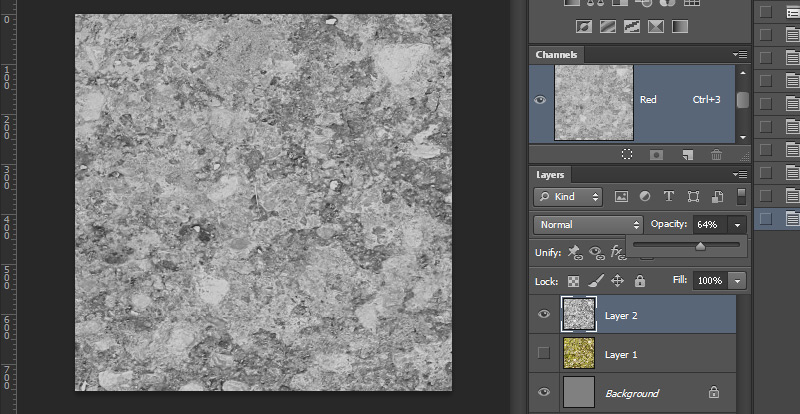Select the Background layer name
Image resolution: width=800 pixels, height=414 pixels.
632,394
